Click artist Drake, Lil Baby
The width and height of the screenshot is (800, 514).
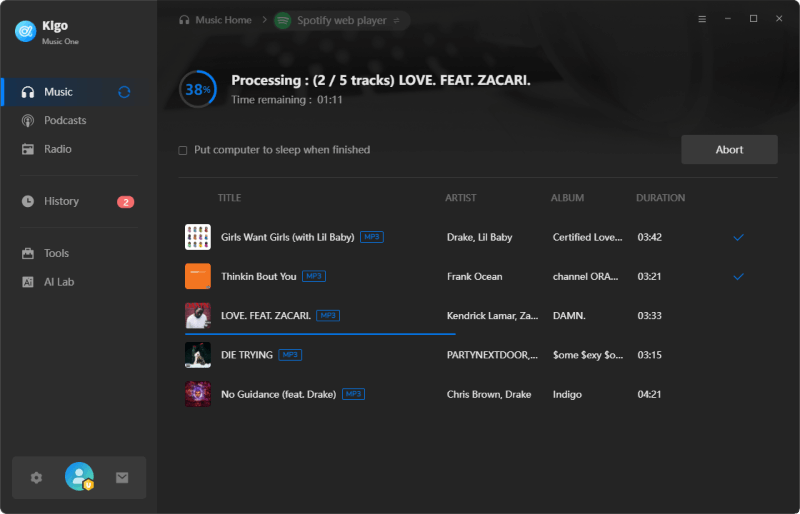(x=480, y=237)
